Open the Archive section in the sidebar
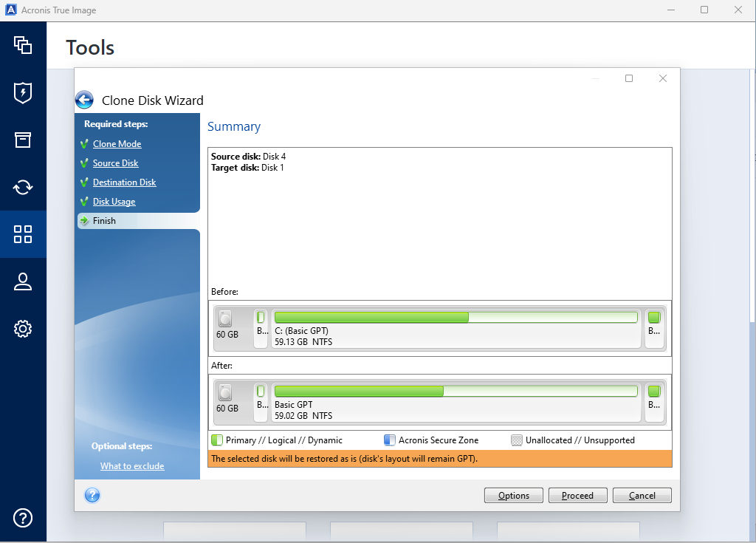Image resolution: width=756 pixels, height=543 pixels. tap(23, 140)
